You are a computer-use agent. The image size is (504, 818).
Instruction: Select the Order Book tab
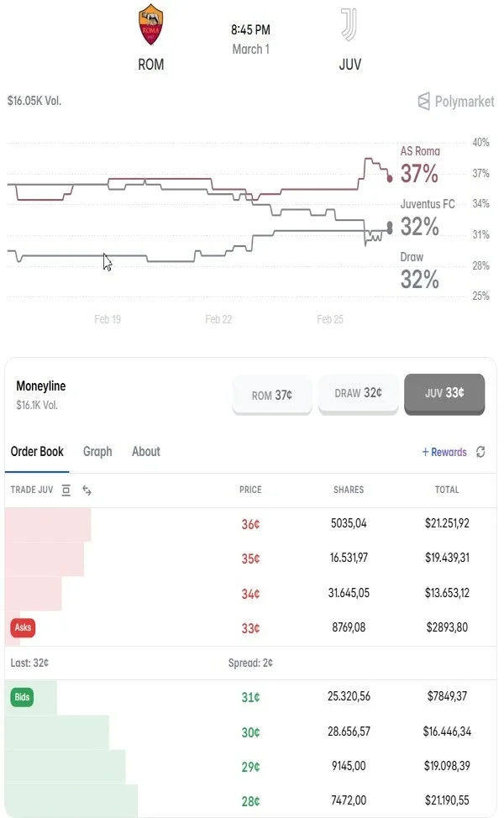37,452
